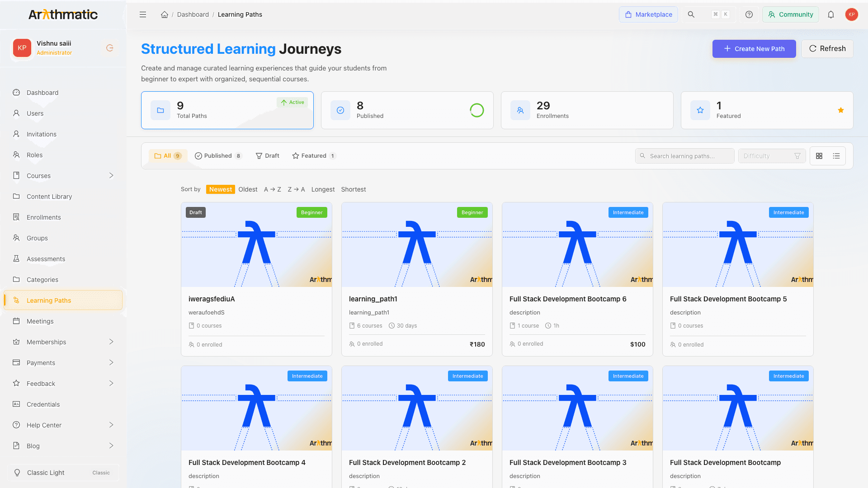Select the Draft tab
This screenshot has height=488, width=868.
click(267, 156)
